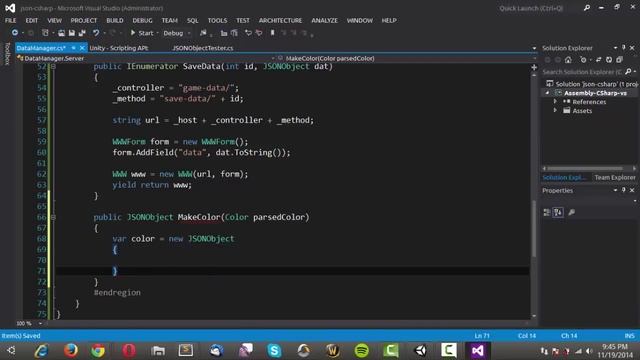The height and width of the screenshot is (360, 640).
Task: Click the Solution Explorer Home icon
Action: [x=568, y=60]
